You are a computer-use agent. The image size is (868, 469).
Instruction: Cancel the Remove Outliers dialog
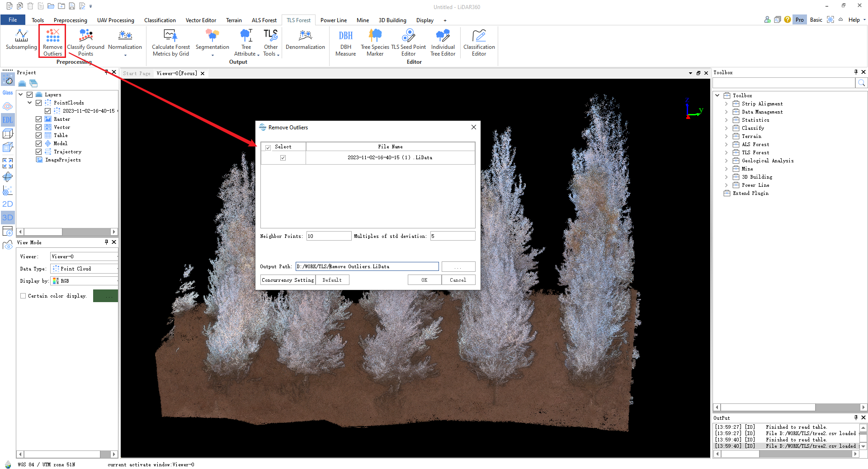coord(458,280)
